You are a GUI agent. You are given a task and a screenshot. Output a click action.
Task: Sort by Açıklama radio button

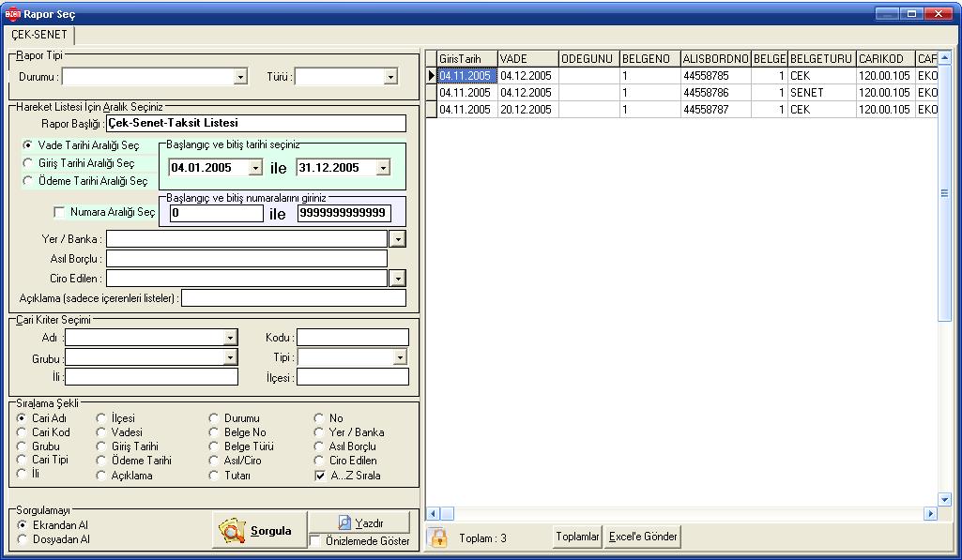101,476
